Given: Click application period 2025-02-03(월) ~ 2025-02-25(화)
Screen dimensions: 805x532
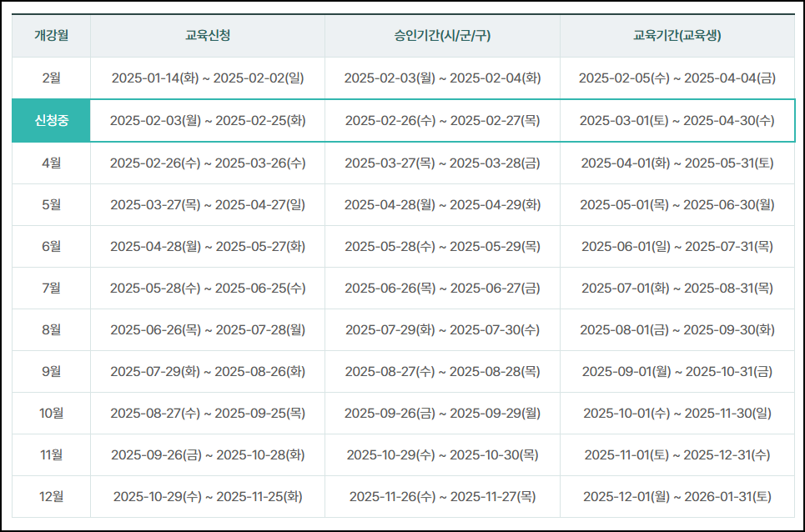Looking at the screenshot, I should (208, 121).
